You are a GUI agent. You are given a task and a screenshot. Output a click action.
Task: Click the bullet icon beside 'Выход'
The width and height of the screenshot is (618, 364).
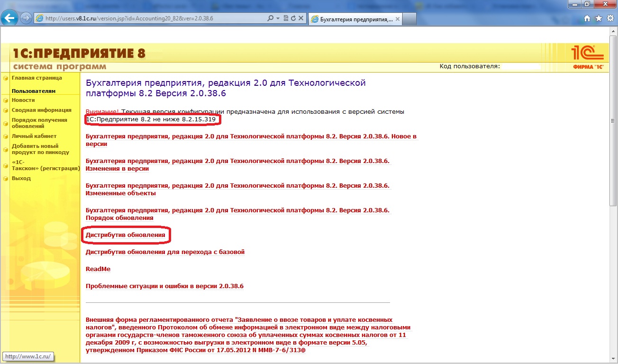tap(6, 179)
